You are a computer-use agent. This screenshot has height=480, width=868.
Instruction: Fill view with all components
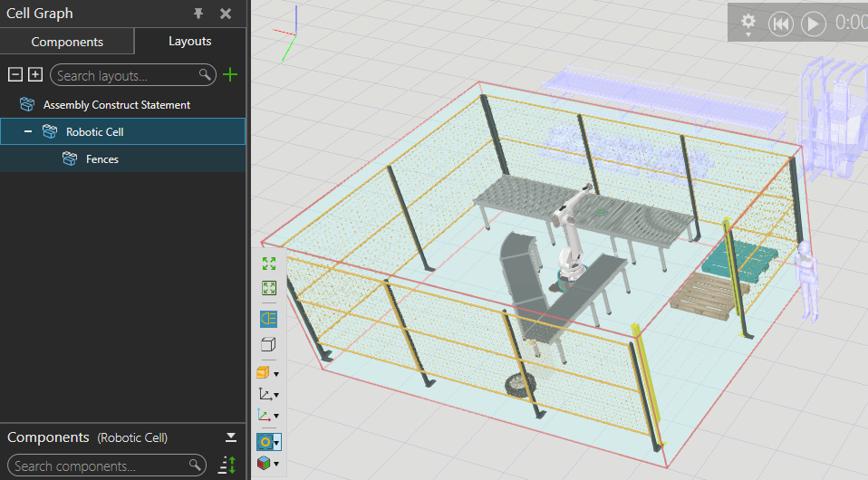tap(268, 264)
